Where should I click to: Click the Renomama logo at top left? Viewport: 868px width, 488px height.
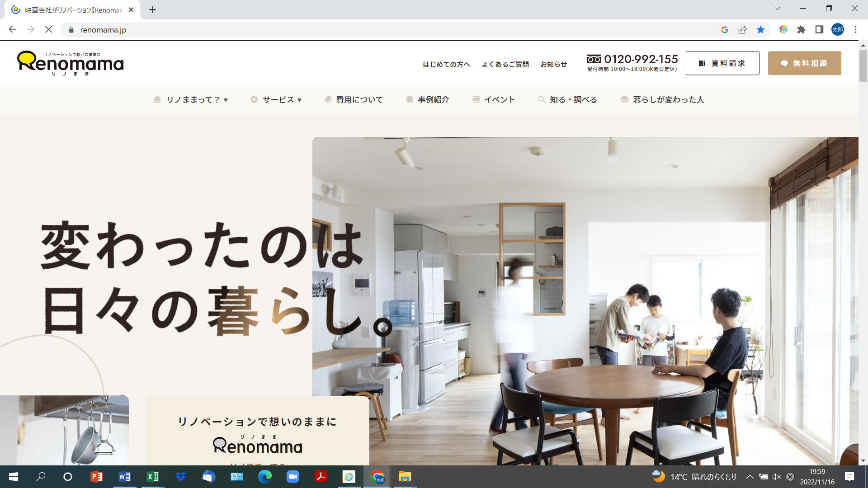[71, 63]
